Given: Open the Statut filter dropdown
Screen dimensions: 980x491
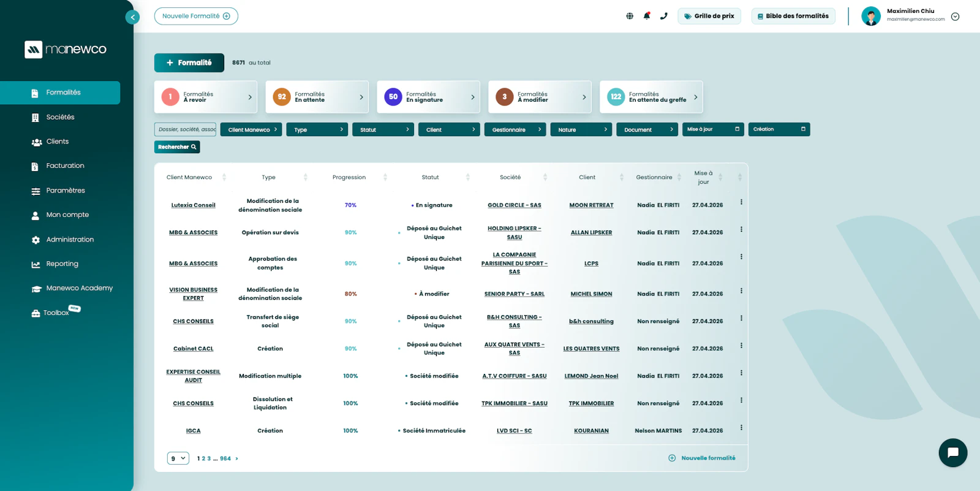Looking at the screenshot, I should [383, 129].
